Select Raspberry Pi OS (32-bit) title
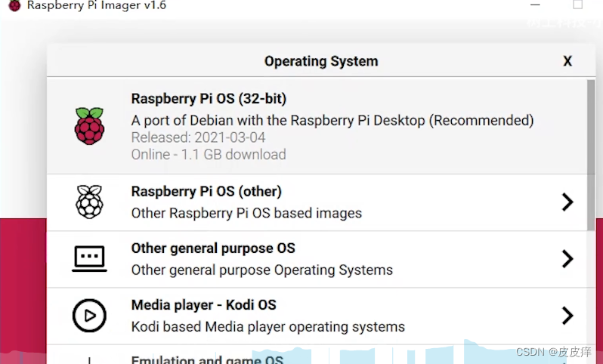 [x=209, y=99]
